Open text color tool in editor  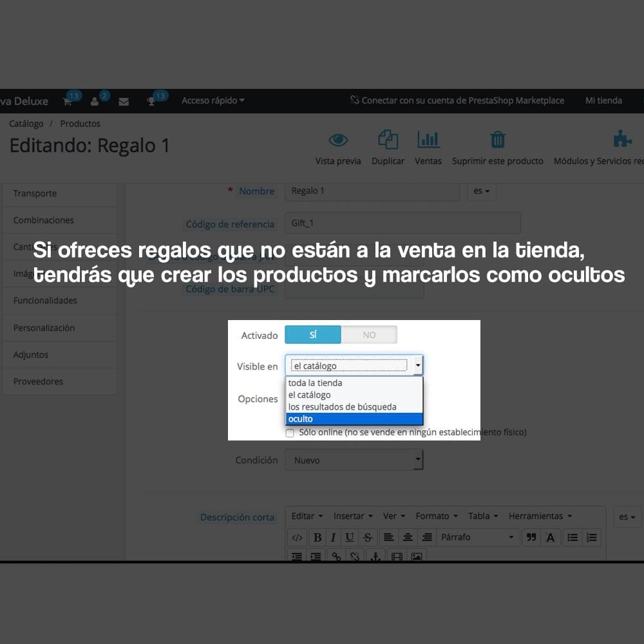click(x=551, y=537)
